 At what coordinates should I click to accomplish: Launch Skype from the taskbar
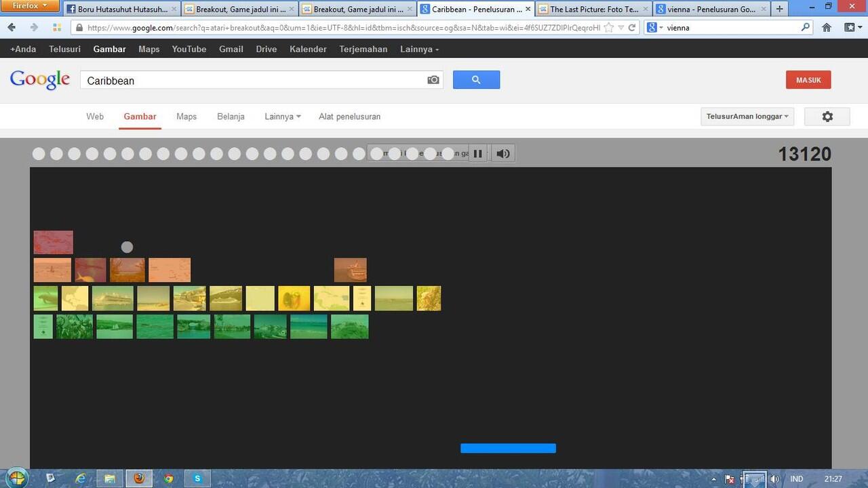(197, 479)
